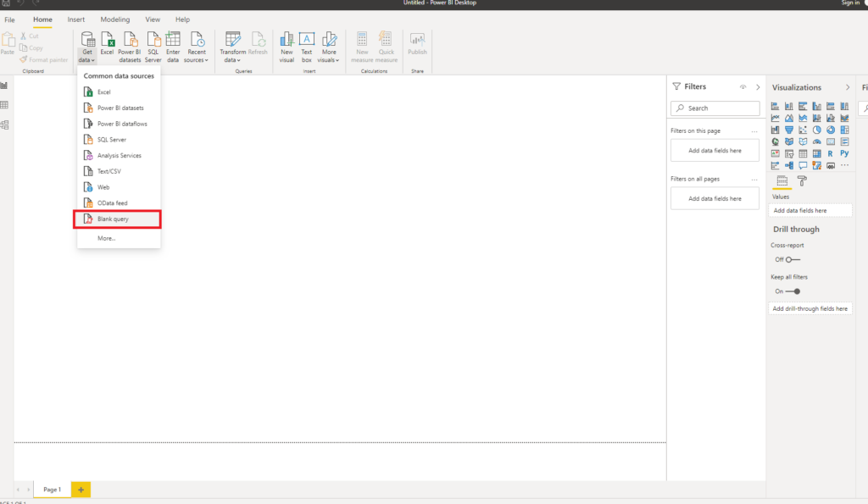
Task: Click all pages Add data fields well
Action: click(x=715, y=198)
